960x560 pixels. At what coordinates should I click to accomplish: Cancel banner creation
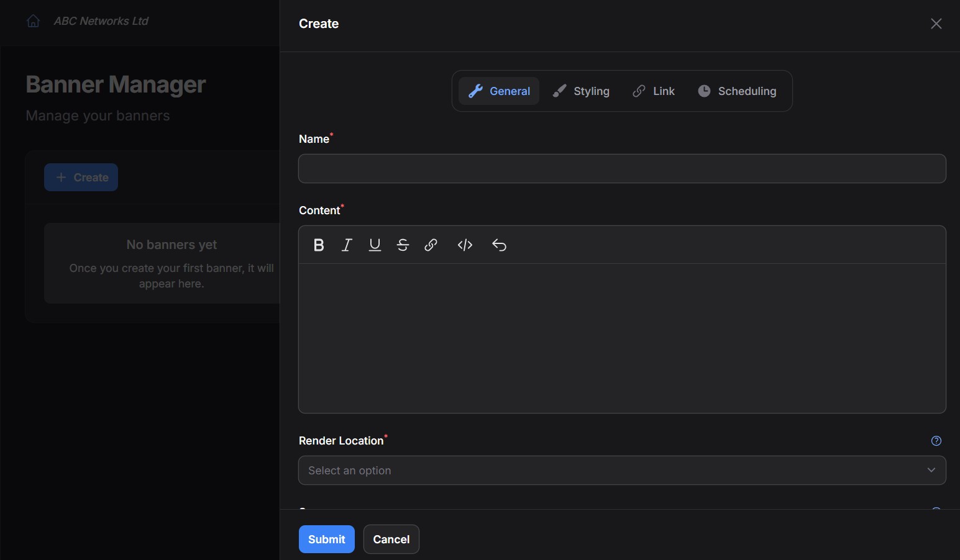tap(391, 539)
